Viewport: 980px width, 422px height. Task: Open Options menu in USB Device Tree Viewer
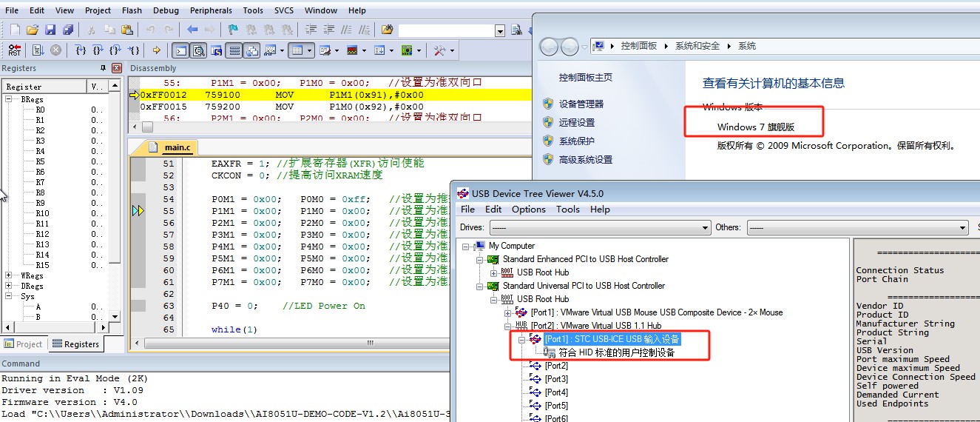pos(529,209)
